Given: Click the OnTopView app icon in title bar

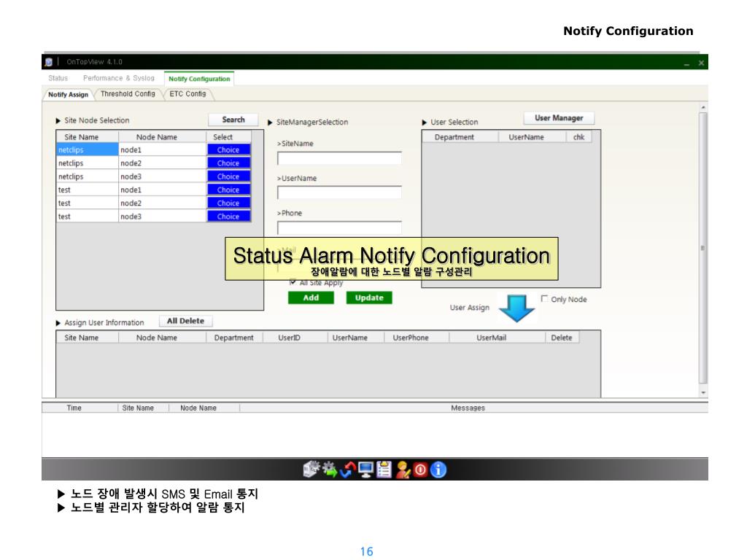Looking at the screenshot, I should coord(49,62).
